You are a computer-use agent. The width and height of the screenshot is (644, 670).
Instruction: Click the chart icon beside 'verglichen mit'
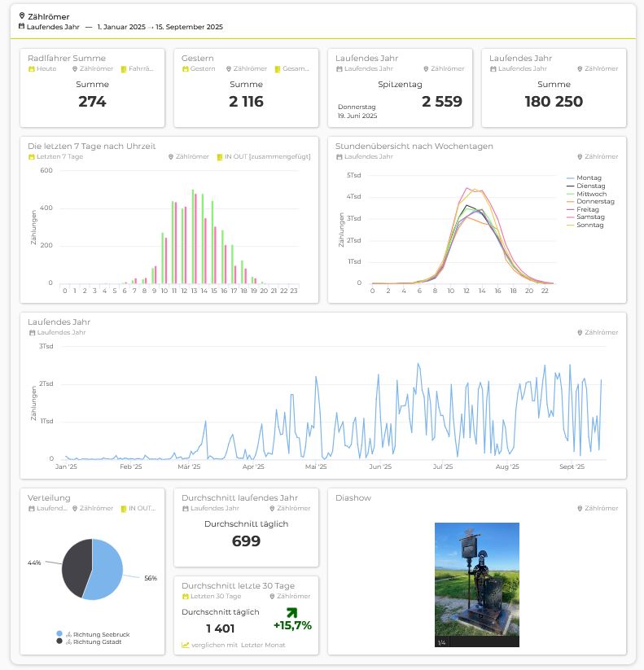click(186, 645)
